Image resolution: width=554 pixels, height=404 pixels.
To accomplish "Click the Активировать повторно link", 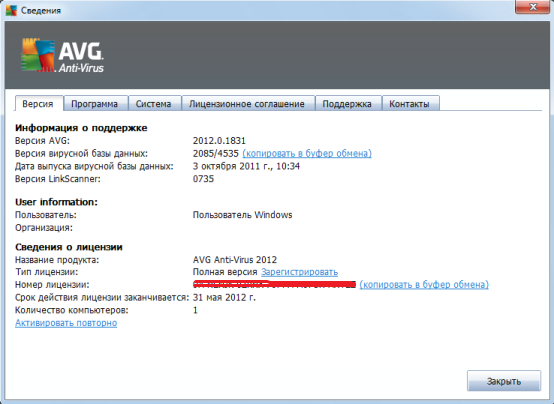I will coord(66,323).
